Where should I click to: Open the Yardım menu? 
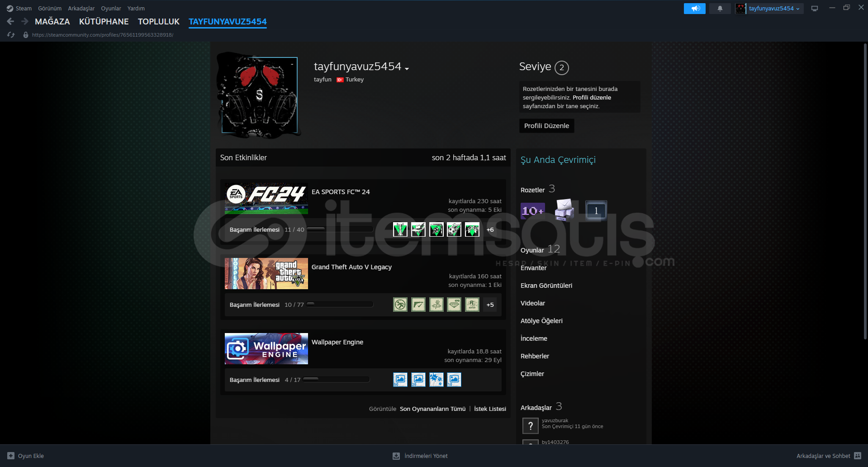pos(136,9)
